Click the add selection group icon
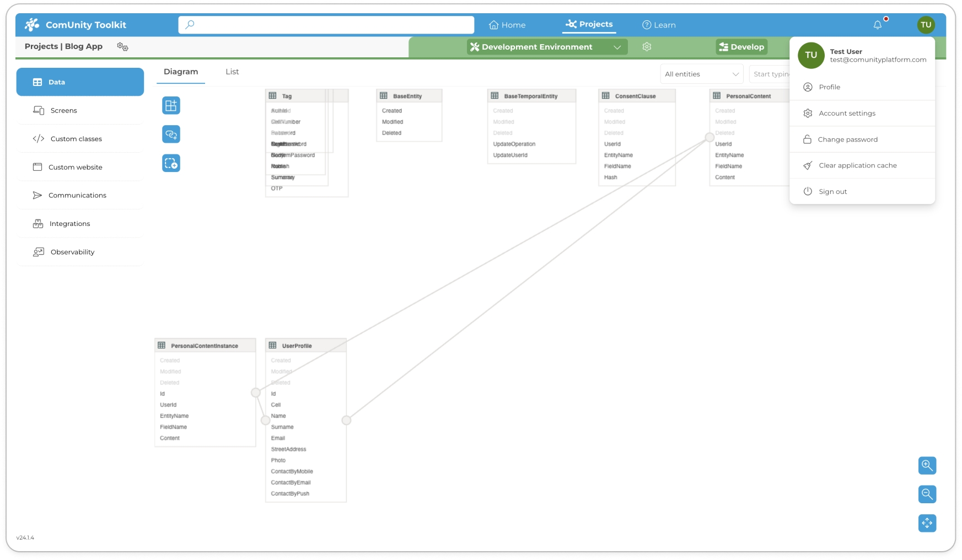The width and height of the screenshot is (962, 560). pos(171,163)
